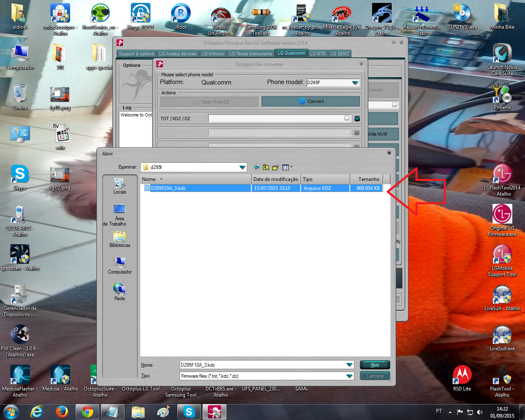Click the Convert button
Viewport: 525px width, 420px height.
point(311,101)
